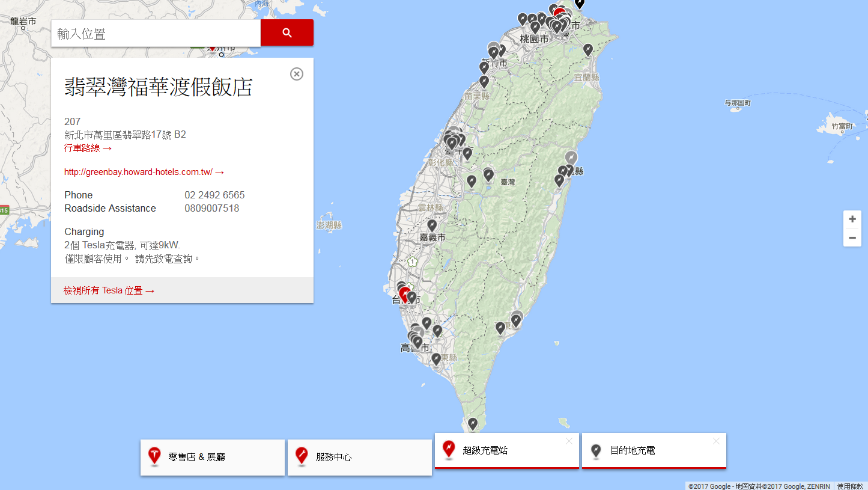This screenshot has width=868, height=490.
Task: Select the charger pin above 苗栗縣 label
Action: click(x=484, y=81)
